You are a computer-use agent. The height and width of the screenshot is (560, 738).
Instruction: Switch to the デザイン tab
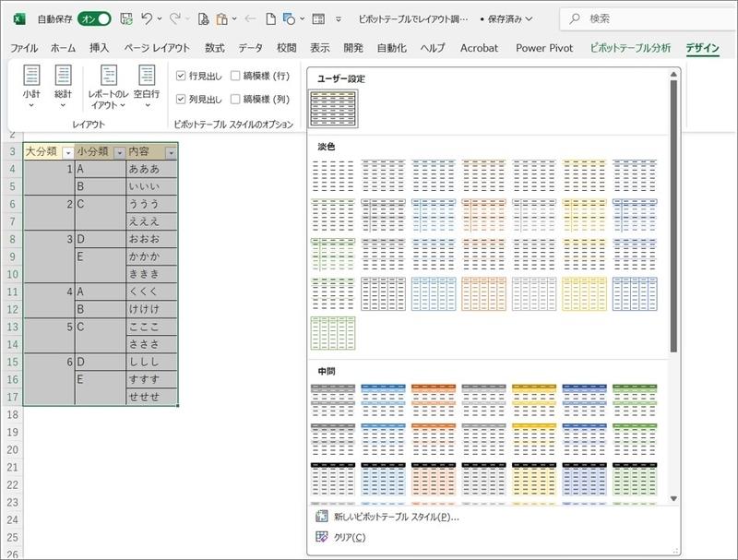point(702,48)
